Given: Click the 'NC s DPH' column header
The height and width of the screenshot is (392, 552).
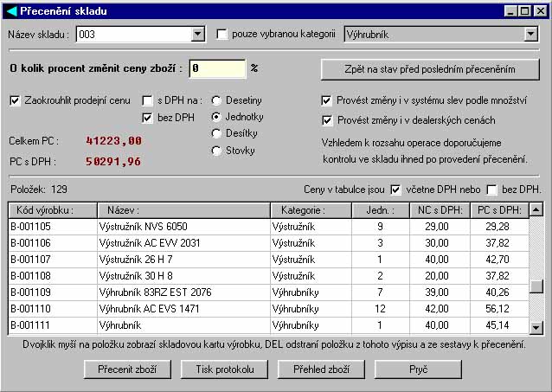Looking at the screenshot, I should click(440, 210).
